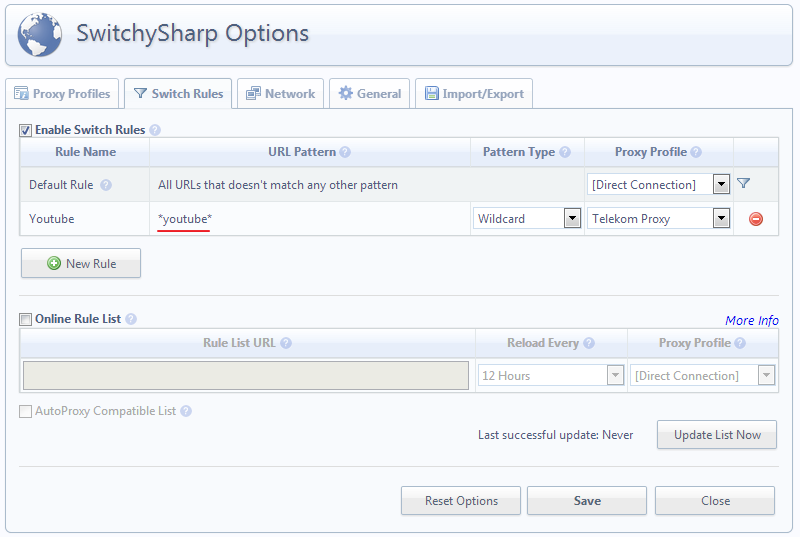Viewport: 800px width, 537px height.
Task: Click help icon beside Proxy Profile in rules table
Action: [x=696, y=152]
